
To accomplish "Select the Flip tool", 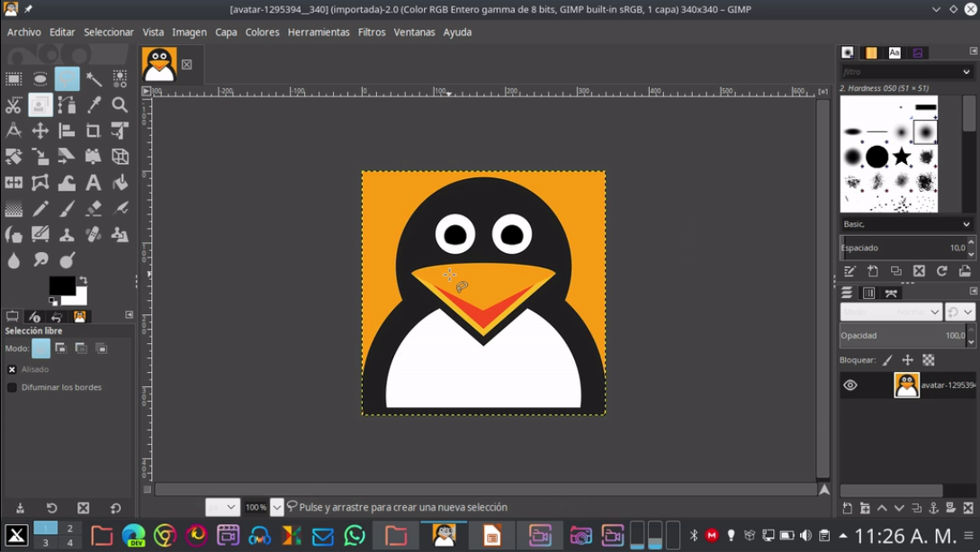I will [x=13, y=183].
